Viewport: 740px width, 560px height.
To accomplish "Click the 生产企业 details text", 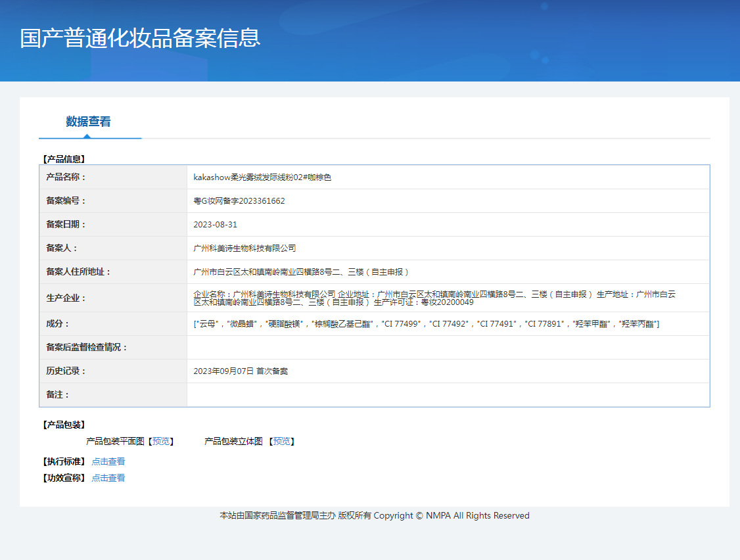I will pos(434,298).
